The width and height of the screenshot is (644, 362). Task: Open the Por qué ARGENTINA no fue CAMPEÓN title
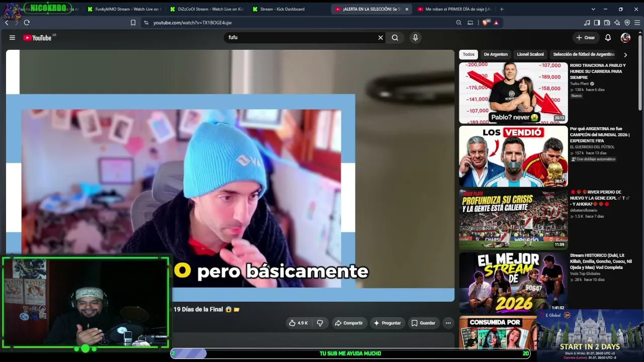pyautogui.click(x=600, y=135)
